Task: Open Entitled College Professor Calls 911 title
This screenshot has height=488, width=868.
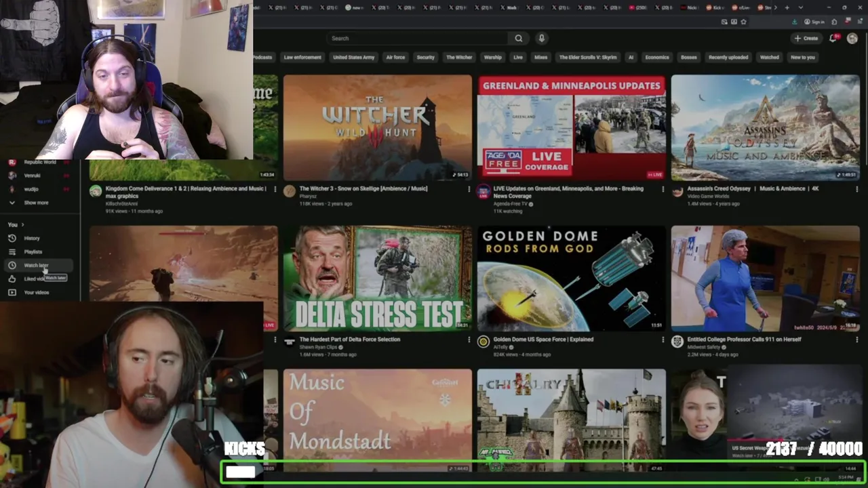Action: pyautogui.click(x=744, y=340)
